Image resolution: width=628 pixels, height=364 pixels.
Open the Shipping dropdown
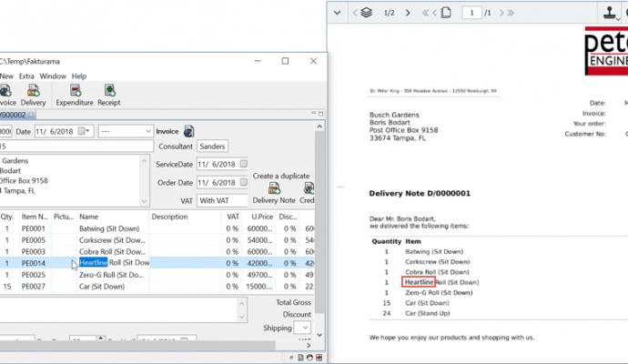point(302,327)
